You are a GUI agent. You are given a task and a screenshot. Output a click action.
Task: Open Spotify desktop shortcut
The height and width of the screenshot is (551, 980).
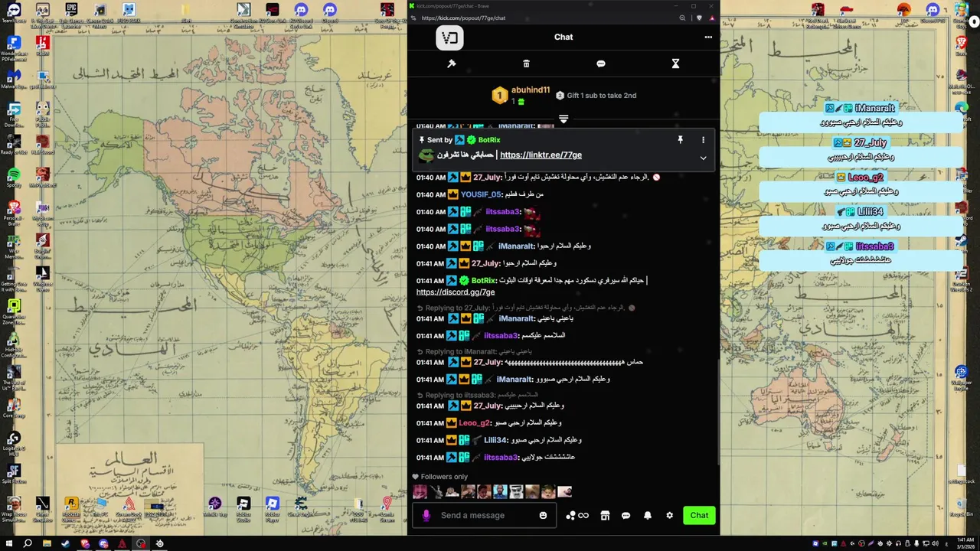(14, 178)
